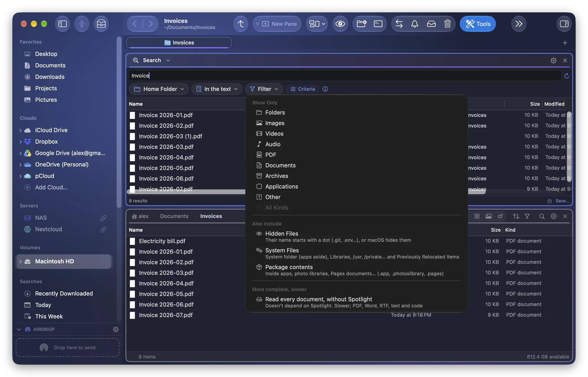Refresh search results with circular arrow
Screen dimensions: 588x377
[567, 76]
